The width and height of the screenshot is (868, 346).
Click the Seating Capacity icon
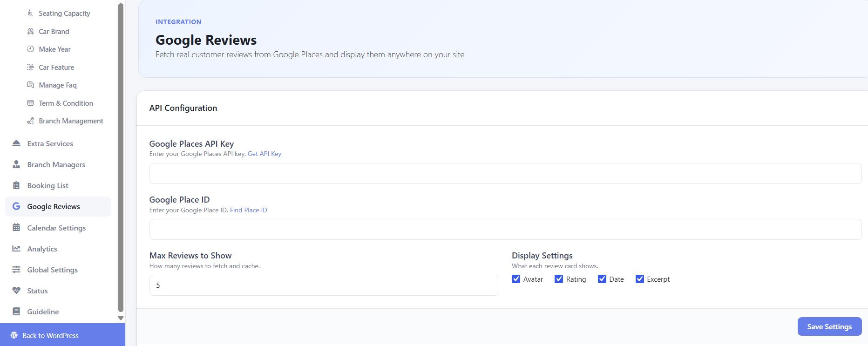(30, 13)
